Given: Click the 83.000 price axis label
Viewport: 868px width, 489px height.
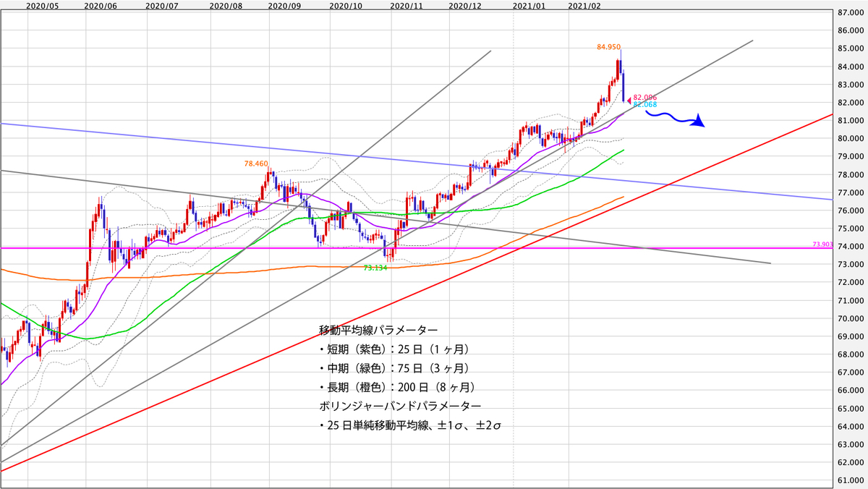Looking at the screenshot, I should pyautogui.click(x=849, y=85).
